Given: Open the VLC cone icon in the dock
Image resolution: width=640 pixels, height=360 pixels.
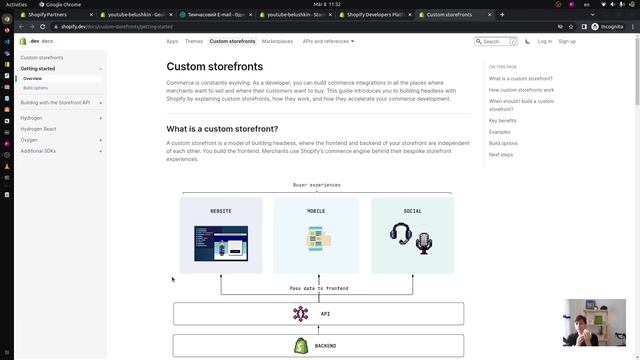Looking at the screenshot, I should (7, 167).
